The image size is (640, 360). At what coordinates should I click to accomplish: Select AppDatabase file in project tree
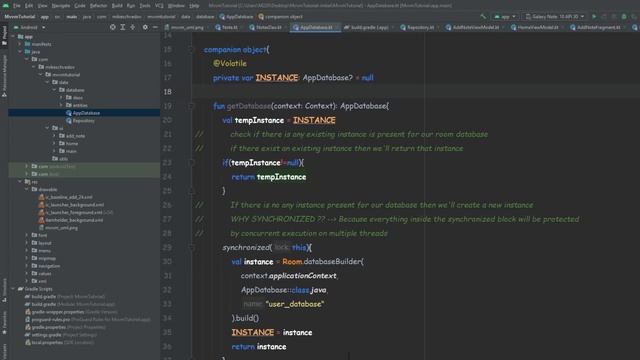[x=83, y=113]
